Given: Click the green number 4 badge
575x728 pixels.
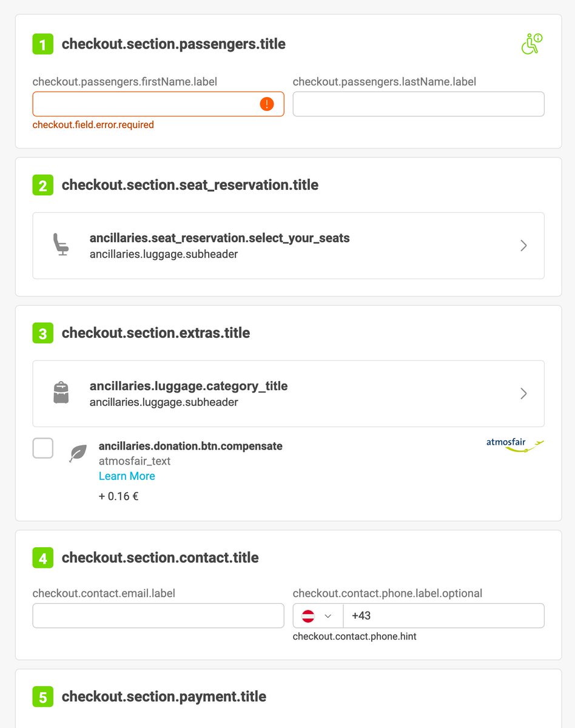Looking at the screenshot, I should [x=42, y=558].
